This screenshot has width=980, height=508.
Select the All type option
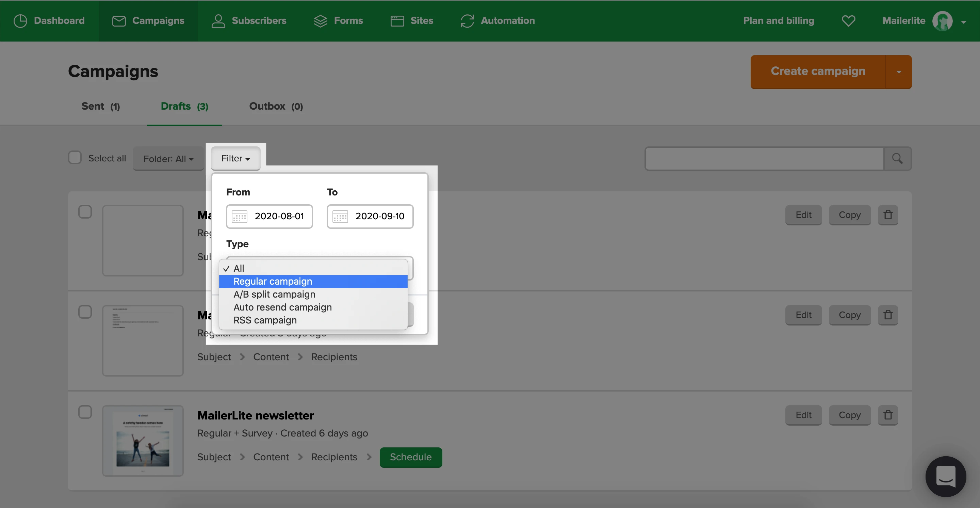point(313,268)
